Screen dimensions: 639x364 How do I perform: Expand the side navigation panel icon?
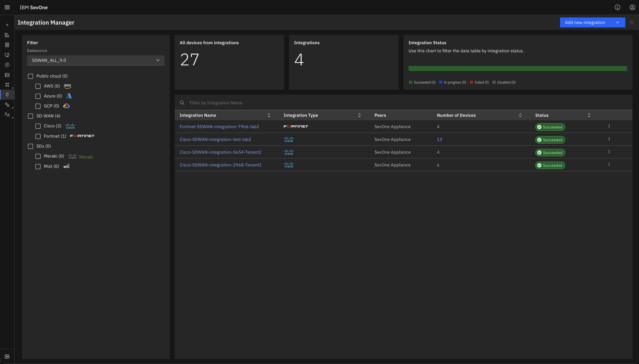coord(7,357)
